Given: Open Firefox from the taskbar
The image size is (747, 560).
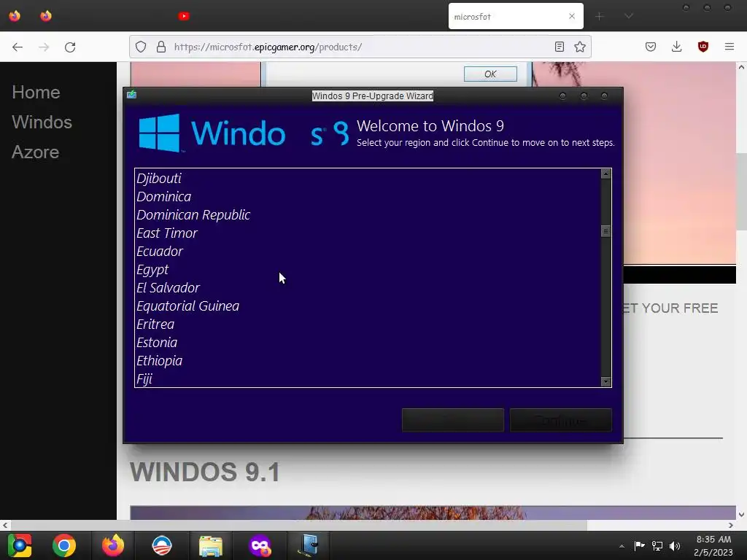Looking at the screenshot, I should click(113, 545).
